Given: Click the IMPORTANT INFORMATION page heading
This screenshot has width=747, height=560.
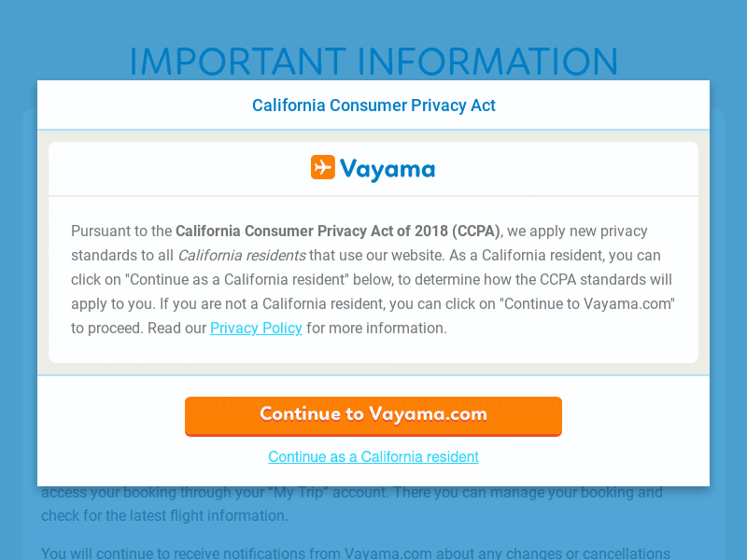Looking at the screenshot, I should coord(373,62).
